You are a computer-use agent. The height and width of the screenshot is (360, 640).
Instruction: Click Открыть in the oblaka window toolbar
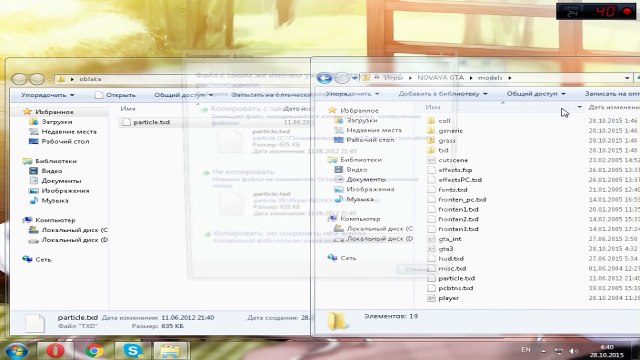tap(116, 95)
